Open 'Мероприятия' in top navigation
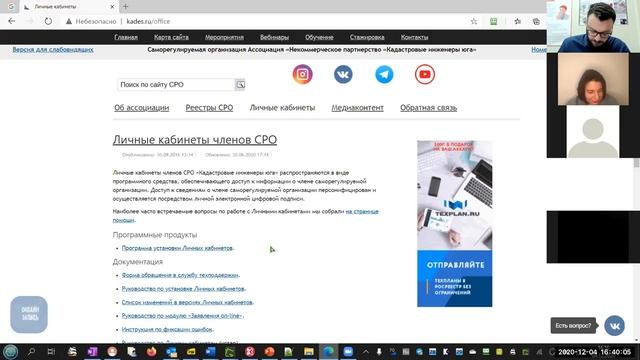Image resolution: width=640 pixels, height=360 pixels. 224,37
